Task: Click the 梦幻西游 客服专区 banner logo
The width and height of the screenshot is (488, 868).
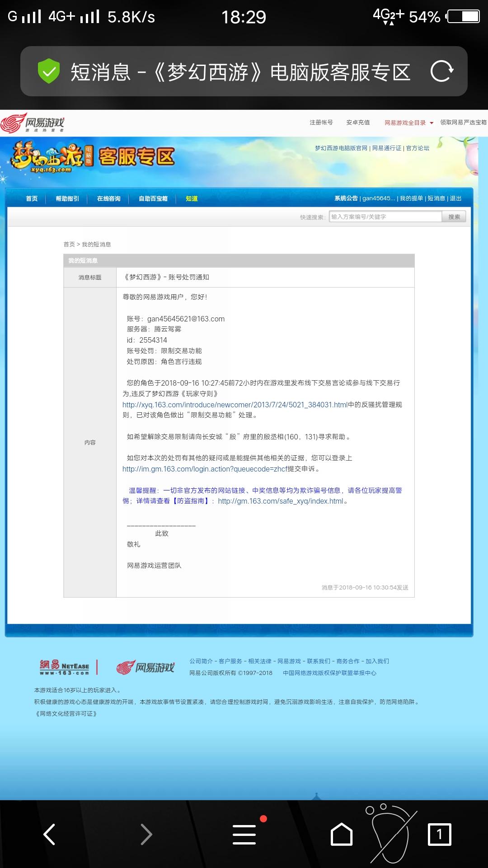Action: 93,157
